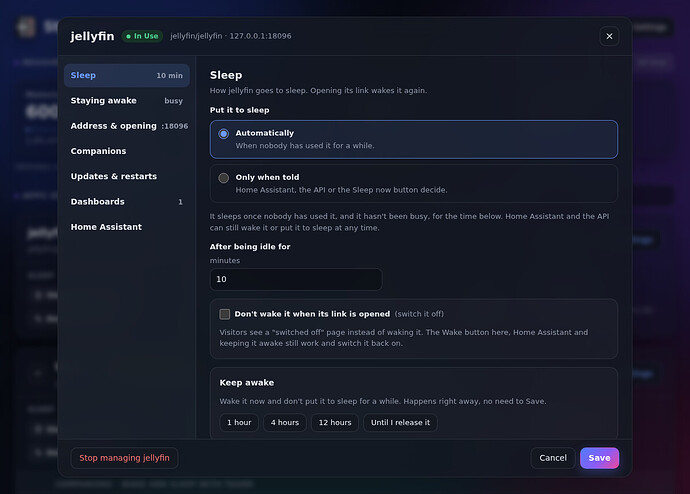Open the Companions section
The height and width of the screenshot is (494, 690).
(127, 151)
